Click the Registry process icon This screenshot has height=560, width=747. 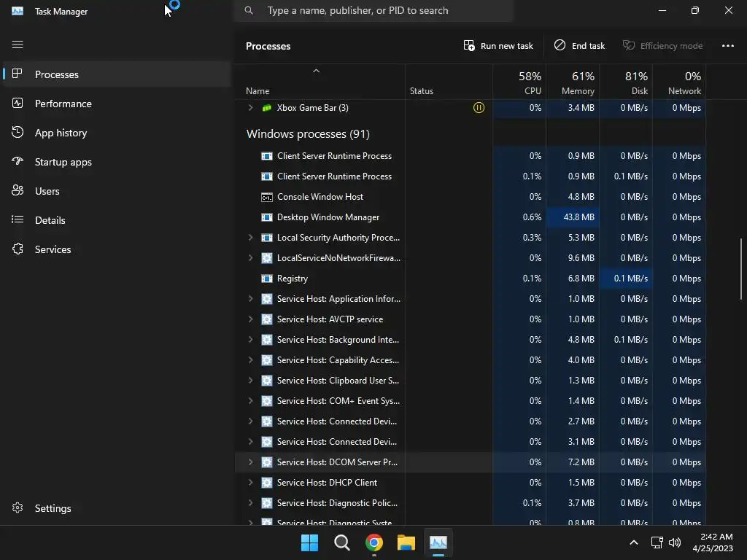(267, 279)
